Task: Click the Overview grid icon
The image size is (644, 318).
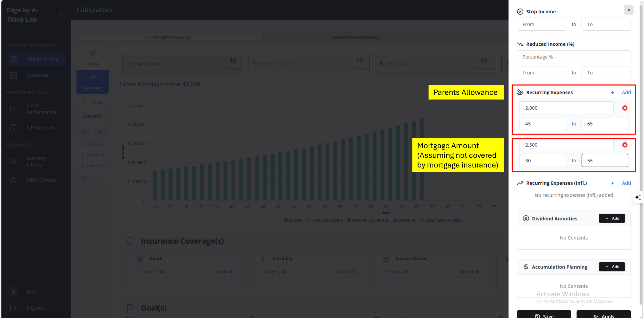Action: 13,75
